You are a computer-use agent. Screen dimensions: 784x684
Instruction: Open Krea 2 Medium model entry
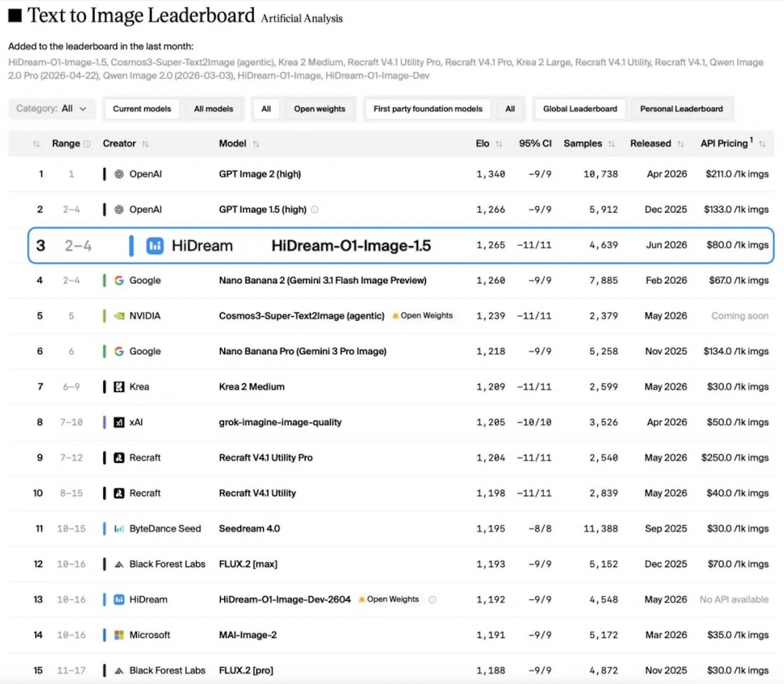click(252, 387)
